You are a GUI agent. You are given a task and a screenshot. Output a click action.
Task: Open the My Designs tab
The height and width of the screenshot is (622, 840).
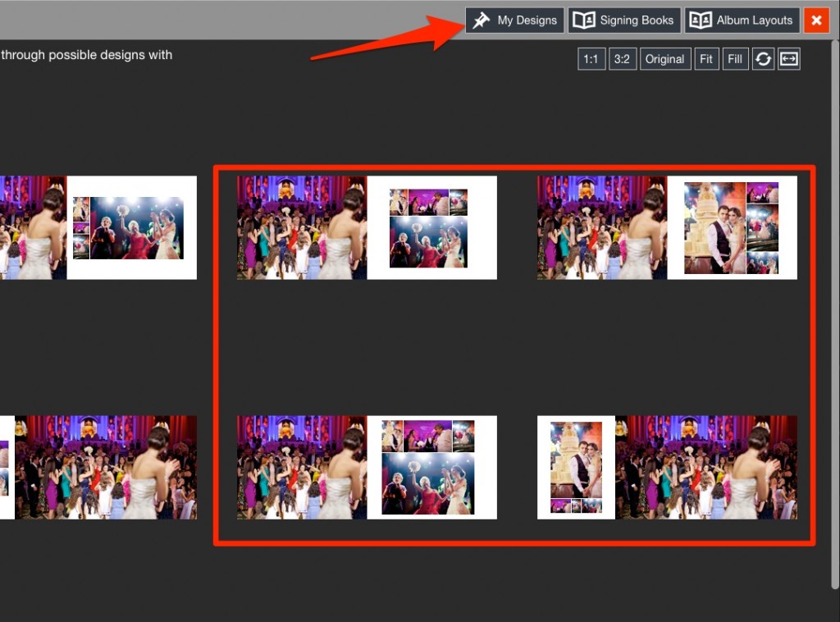[x=514, y=21]
